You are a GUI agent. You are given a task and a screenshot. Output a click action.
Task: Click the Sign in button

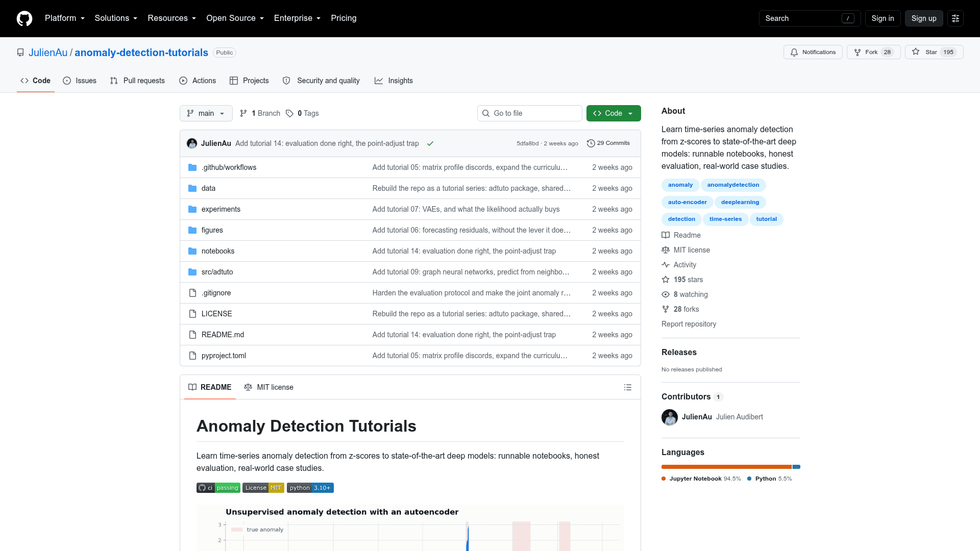point(883,18)
